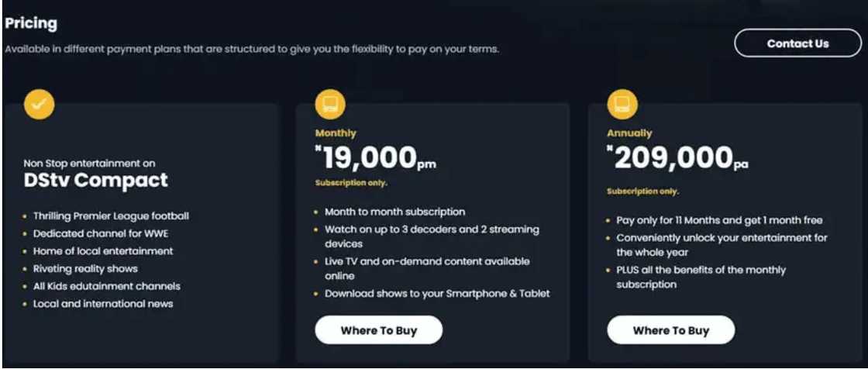The image size is (868, 369).
Task: Select the DStv Compact title
Action: click(x=96, y=181)
